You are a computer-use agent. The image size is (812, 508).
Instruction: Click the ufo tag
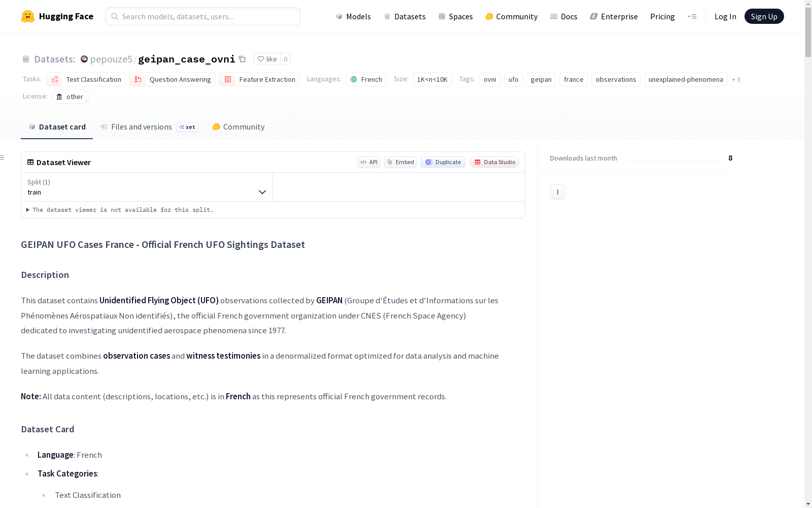[x=514, y=79]
